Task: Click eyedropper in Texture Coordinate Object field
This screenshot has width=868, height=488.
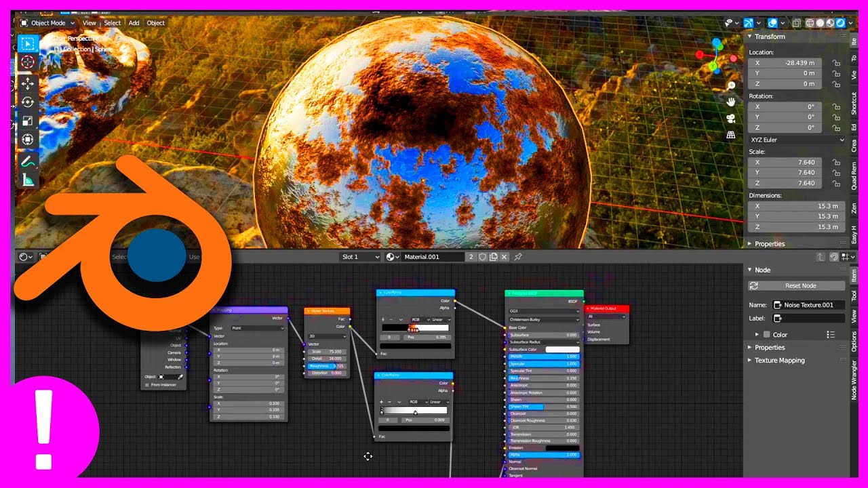Action: click(x=180, y=376)
